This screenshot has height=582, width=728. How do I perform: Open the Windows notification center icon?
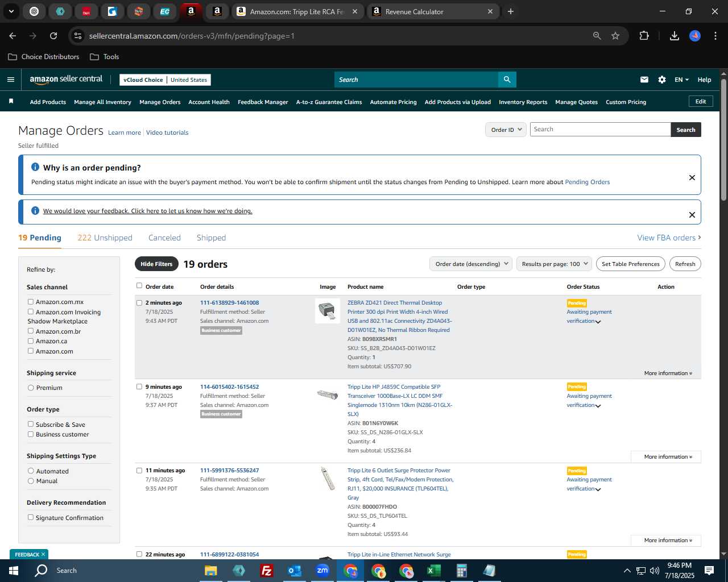point(709,571)
